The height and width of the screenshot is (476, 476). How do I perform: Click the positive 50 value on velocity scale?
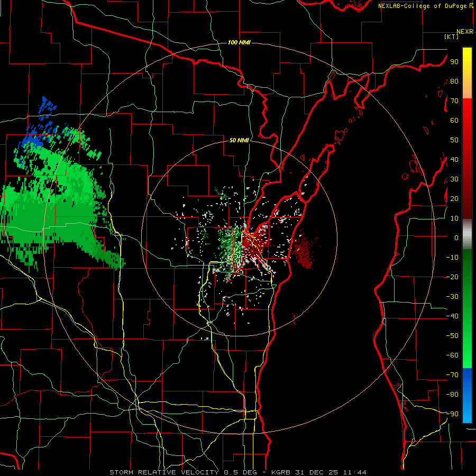[454, 140]
